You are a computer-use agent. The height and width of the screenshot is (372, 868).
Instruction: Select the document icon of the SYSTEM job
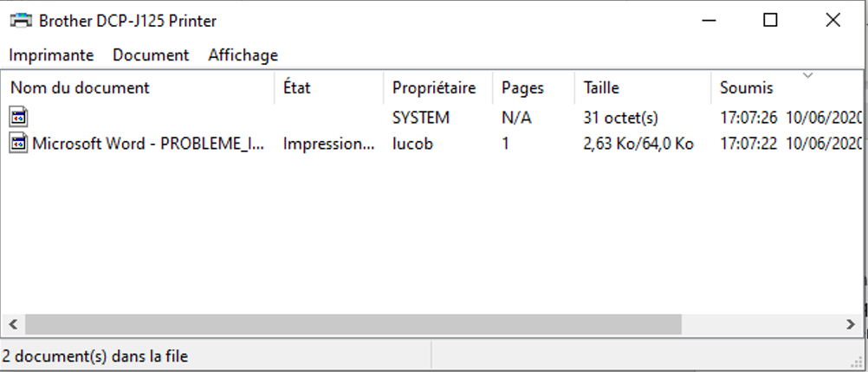18,117
